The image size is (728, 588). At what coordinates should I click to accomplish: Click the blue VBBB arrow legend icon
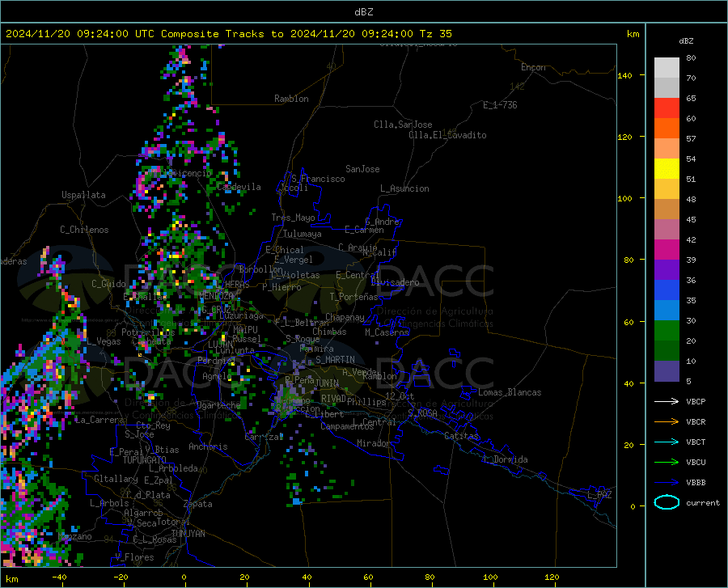click(667, 483)
